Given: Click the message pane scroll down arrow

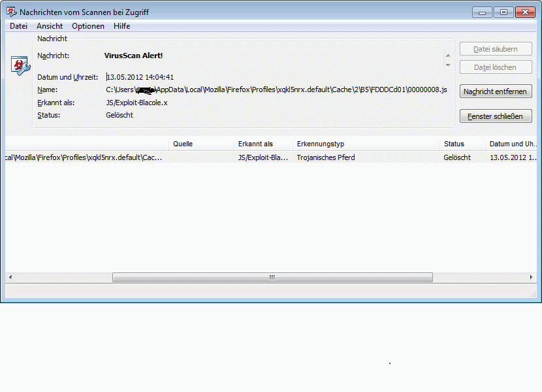Looking at the screenshot, I should (448, 65).
